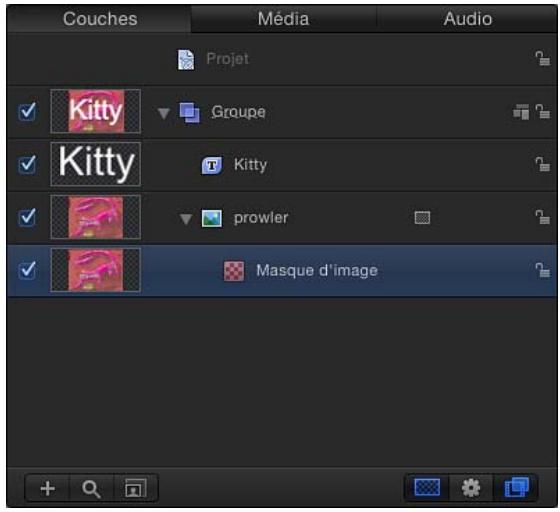Uncheck the Groupe layer visibility checkbox

point(27,111)
